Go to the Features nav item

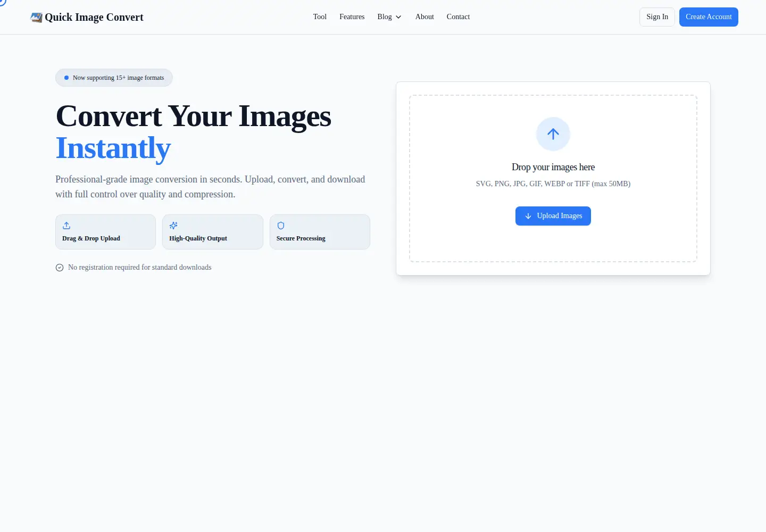(x=352, y=17)
